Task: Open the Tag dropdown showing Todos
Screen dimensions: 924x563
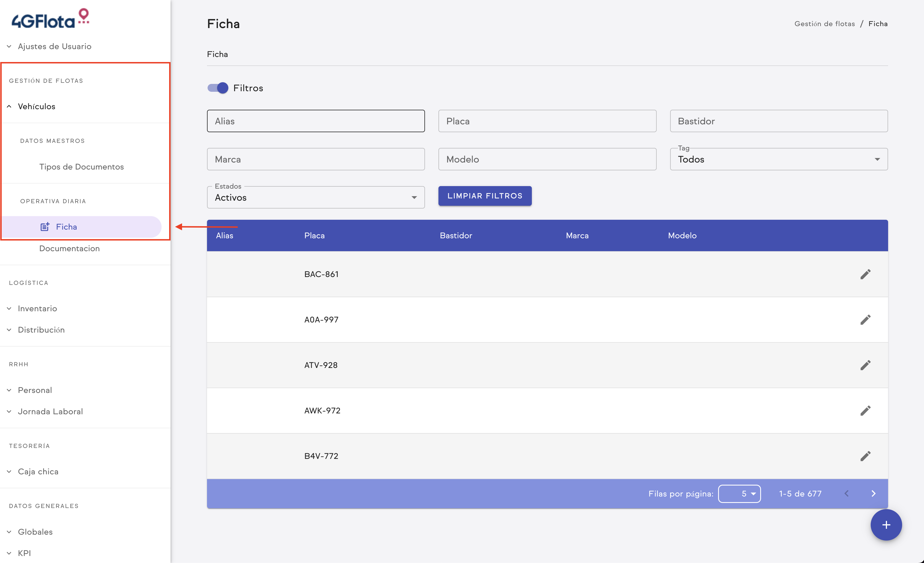Action: (x=778, y=159)
